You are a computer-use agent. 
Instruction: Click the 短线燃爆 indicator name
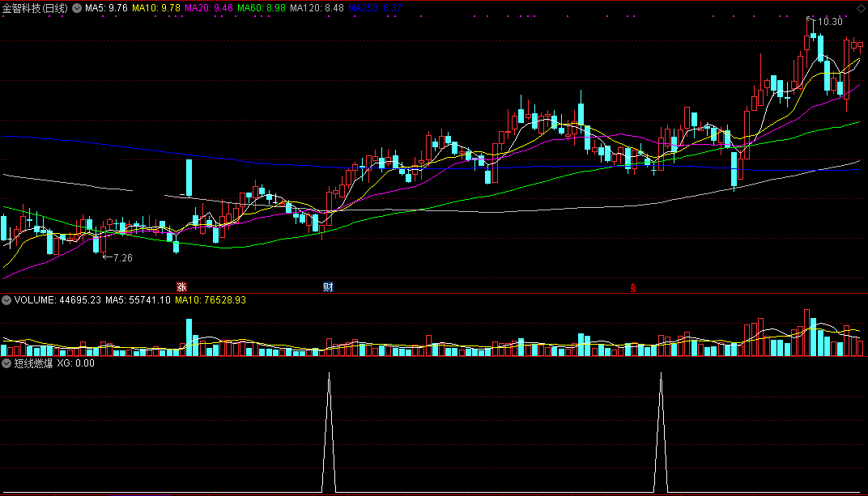(33, 363)
